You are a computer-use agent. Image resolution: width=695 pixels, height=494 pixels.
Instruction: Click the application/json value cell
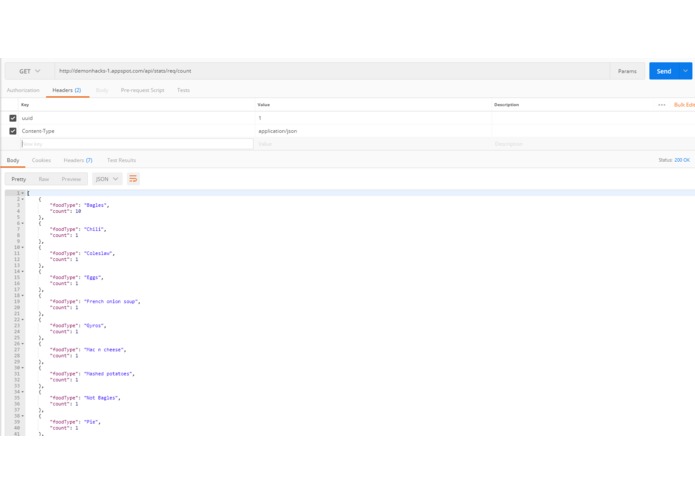[373, 131]
